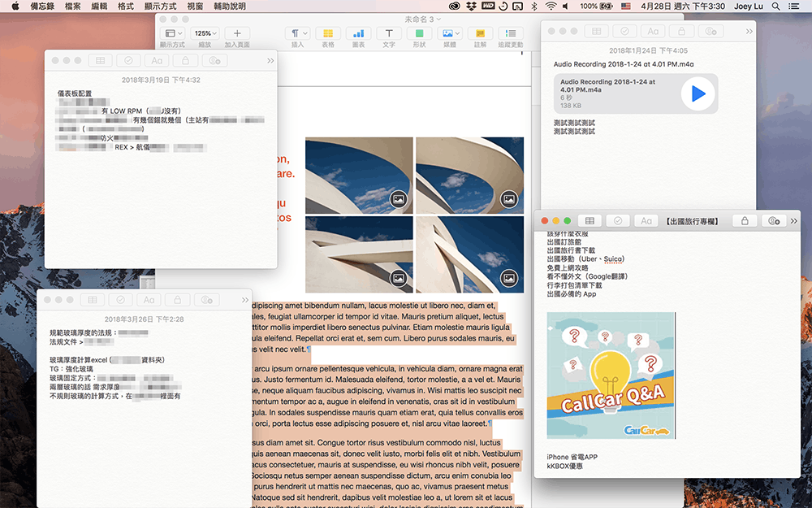Click the 形狀 (Shape) green square icon
This screenshot has height=508, width=812.
click(x=419, y=34)
